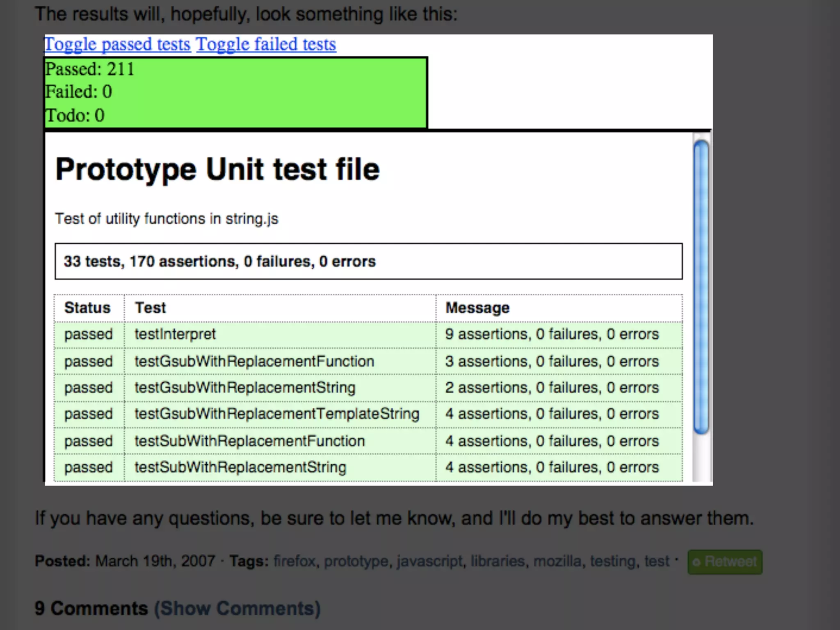
Task: Select testGsubWithReplacementFunction row
Action: point(254,361)
